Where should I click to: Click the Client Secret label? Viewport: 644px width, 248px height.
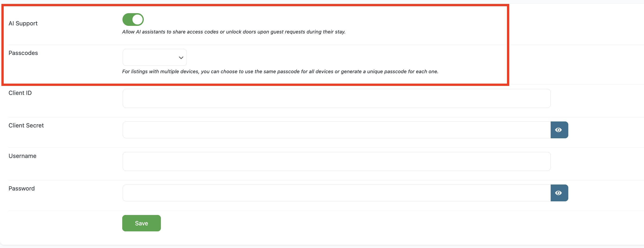26,125
